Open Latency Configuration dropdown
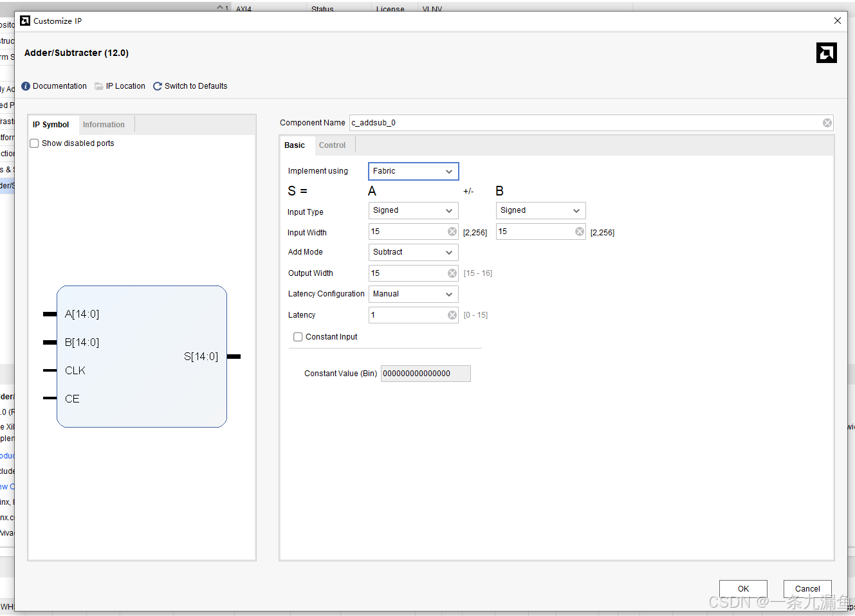Image resolution: width=855 pixels, height=616 pixels. [413, 294]
